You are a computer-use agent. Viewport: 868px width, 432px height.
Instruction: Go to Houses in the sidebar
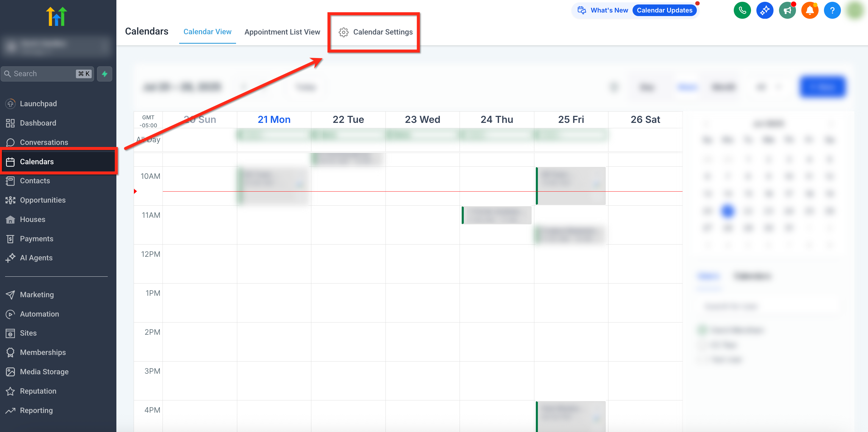(x=32, y=219)
